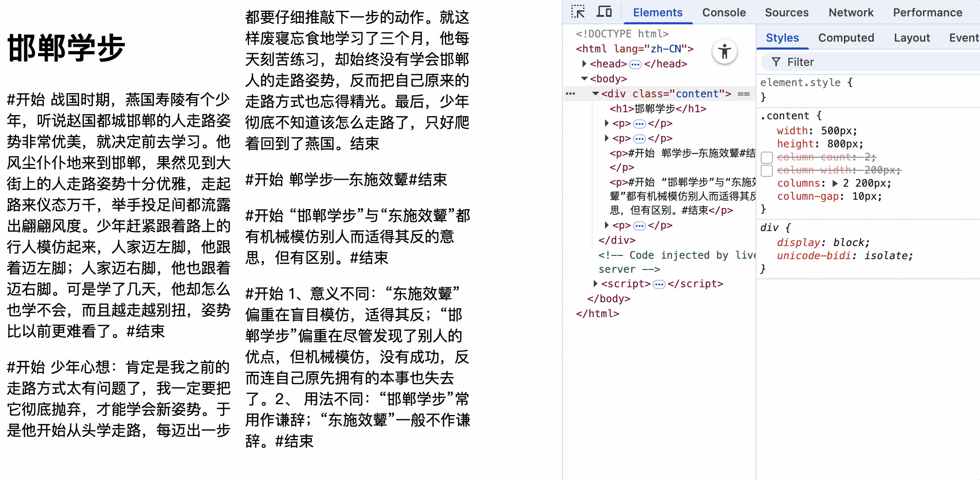
Task: Switch to the Layout sub-tab
Action: 912,37
